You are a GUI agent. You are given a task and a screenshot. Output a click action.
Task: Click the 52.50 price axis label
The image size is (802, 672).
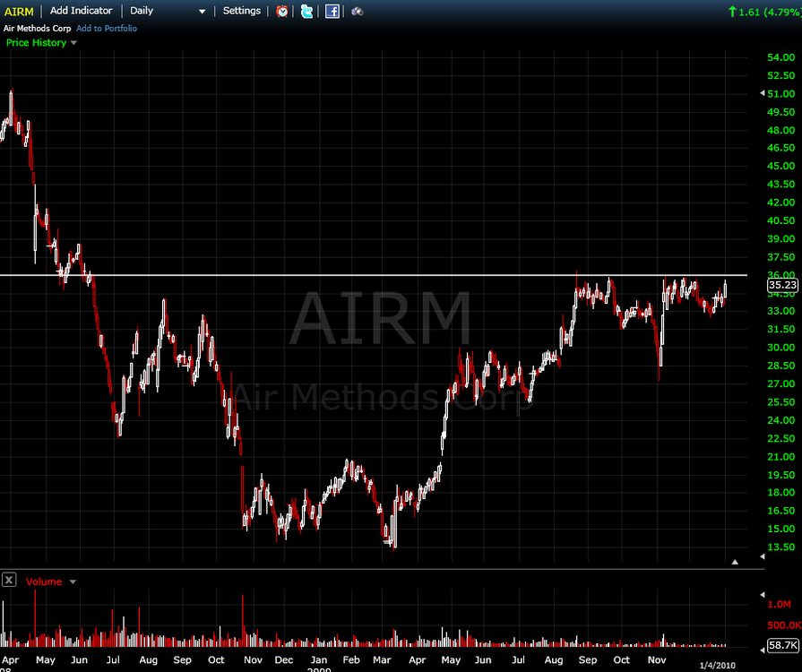click(x=781, y=75)
